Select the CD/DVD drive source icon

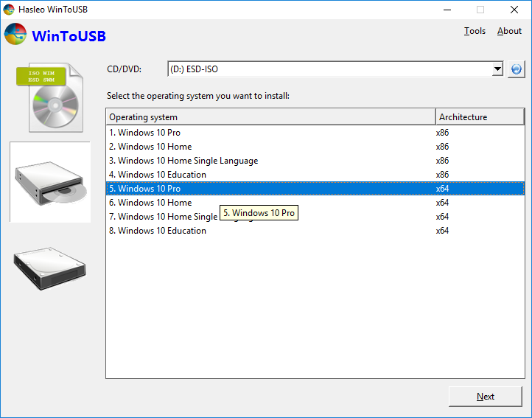tap(50, 182)
